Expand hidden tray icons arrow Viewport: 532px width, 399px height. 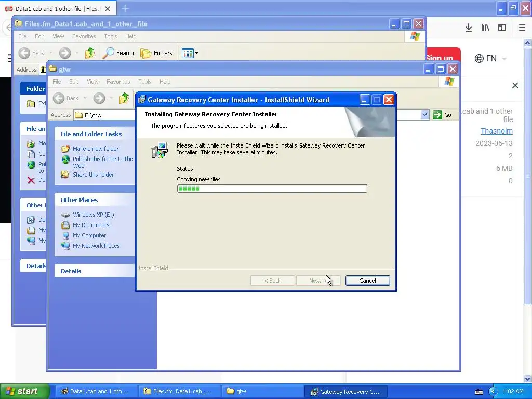tap(494, 392)
